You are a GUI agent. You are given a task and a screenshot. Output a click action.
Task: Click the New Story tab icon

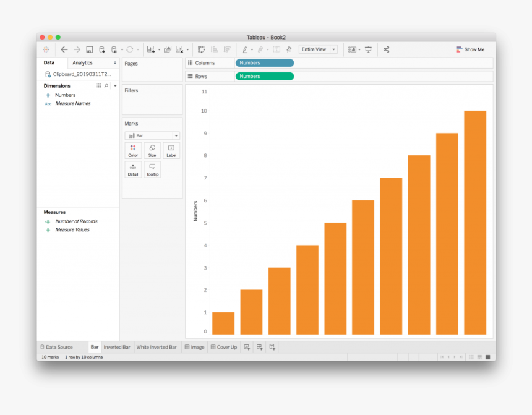coord(272,347)
